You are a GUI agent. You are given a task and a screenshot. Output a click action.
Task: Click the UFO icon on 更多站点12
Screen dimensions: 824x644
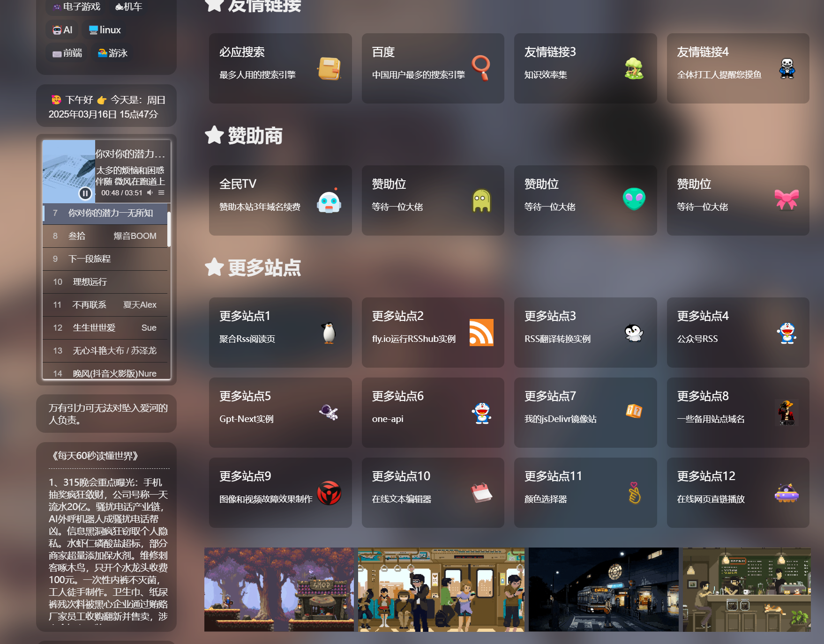point(787,493)
